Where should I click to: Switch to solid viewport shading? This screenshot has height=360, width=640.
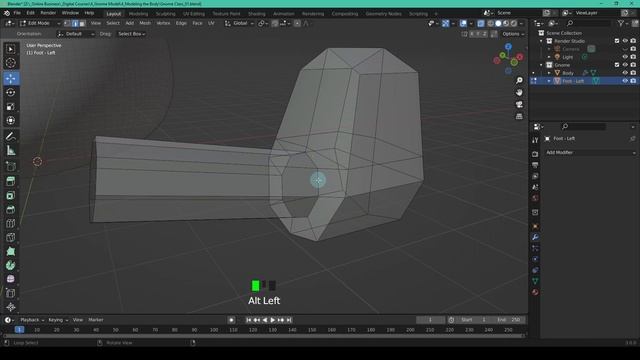coord(498,23)
